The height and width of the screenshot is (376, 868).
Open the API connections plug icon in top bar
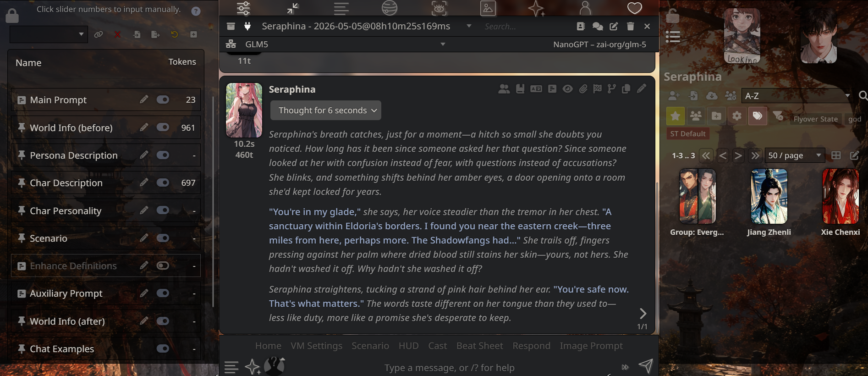click(x=247, y=26)
